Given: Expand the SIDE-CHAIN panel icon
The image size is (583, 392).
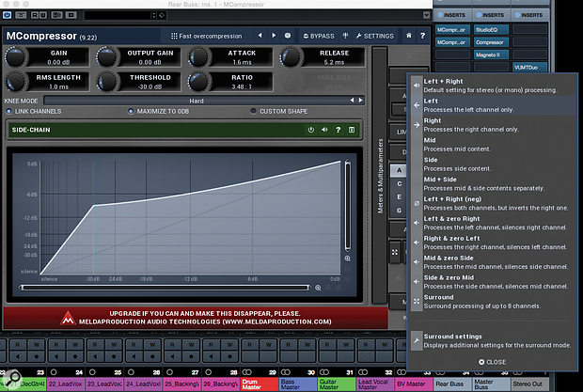Looking at the screenshot, I should click(352, 130).
